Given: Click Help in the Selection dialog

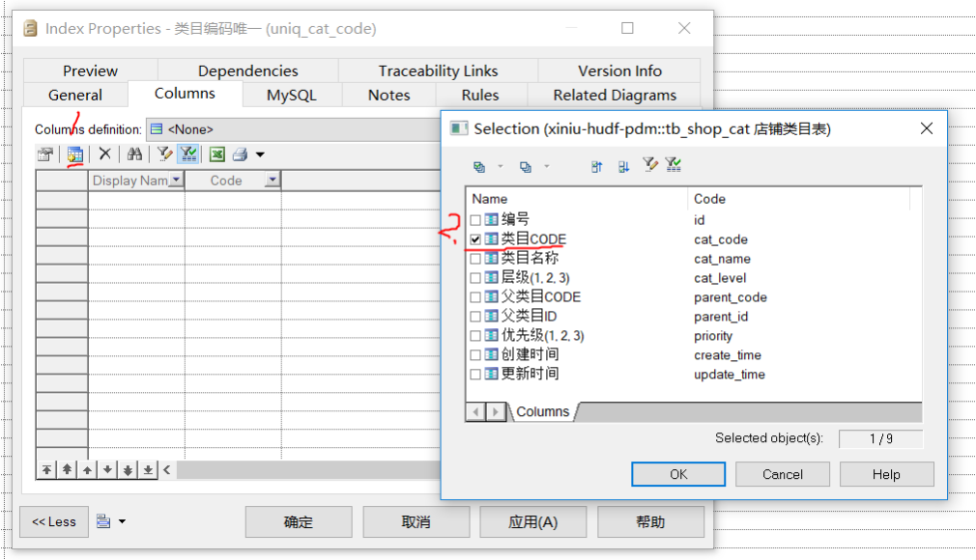Looking at the screenshot, I should click(x=886, y=474).
